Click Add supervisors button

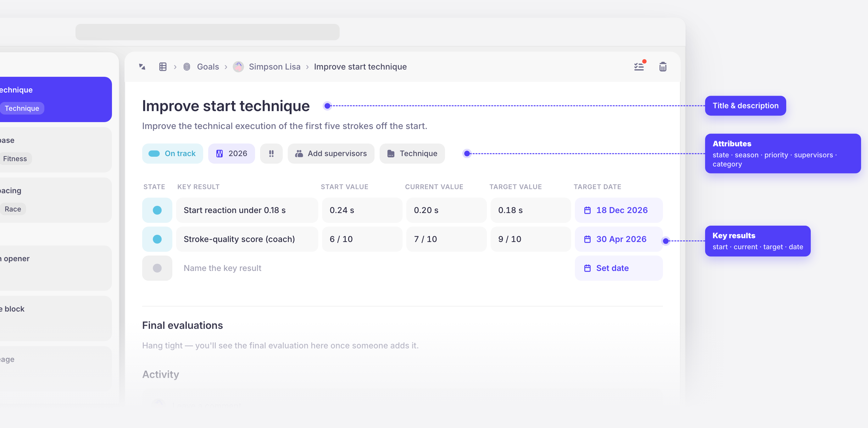[331, 154]
